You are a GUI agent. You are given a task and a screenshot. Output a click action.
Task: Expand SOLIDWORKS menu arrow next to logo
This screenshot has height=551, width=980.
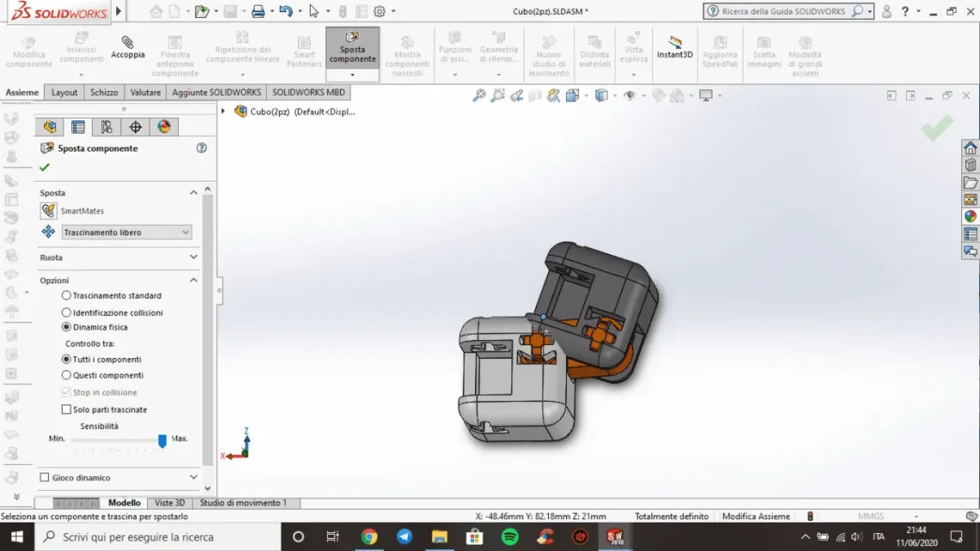pyautogui.click(x=118, y=11)
